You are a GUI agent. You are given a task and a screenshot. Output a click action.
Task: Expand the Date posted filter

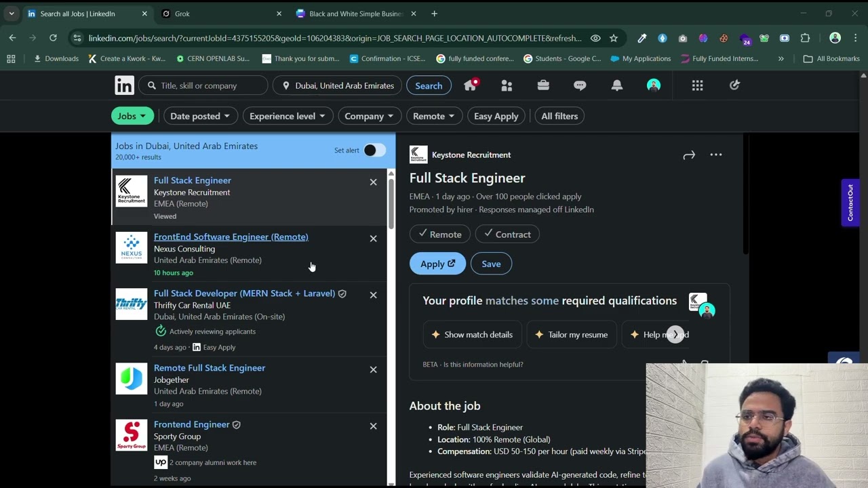pos(200,116)
